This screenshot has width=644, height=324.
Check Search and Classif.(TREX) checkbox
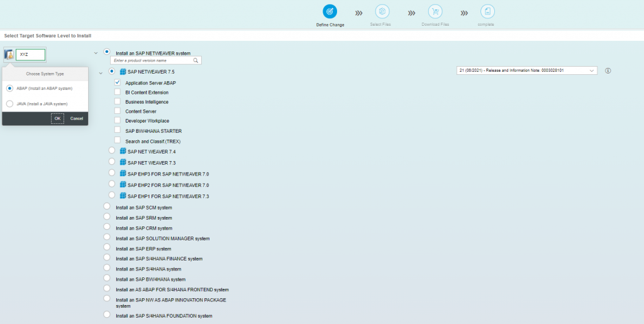118,140
